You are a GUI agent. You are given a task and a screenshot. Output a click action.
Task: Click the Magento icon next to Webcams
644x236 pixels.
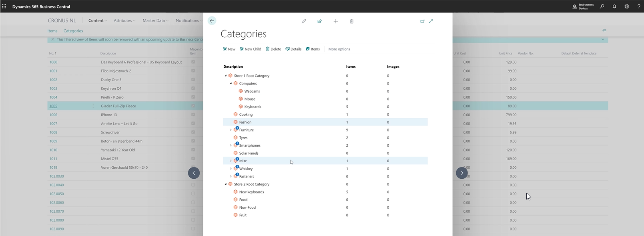[x=241, y=91]
